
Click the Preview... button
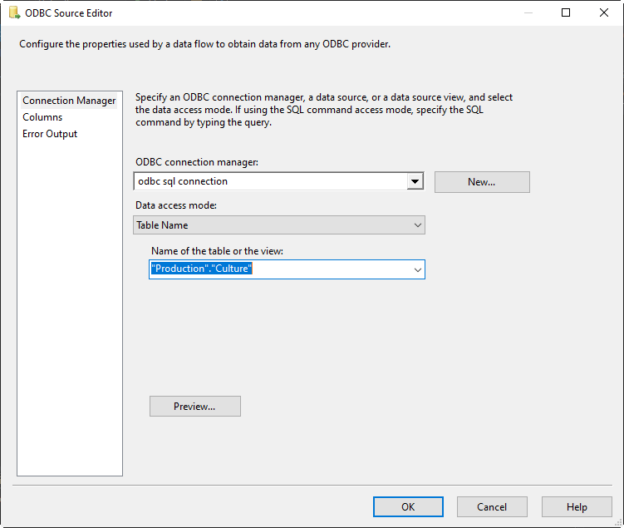[x=195, y=406]
